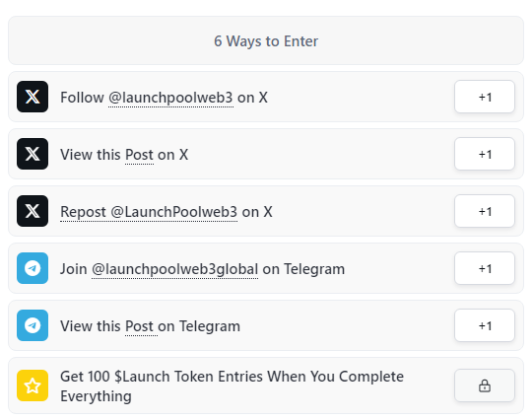Click the X icon beside Follow @launchpoolweb3
The height and width of the screenshot is (420, 532).
coord(33,97)
